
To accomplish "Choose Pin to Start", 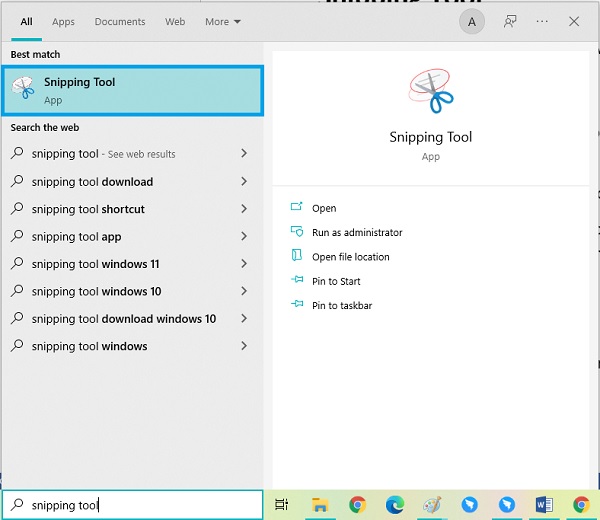I will click(x=336, y=281).
